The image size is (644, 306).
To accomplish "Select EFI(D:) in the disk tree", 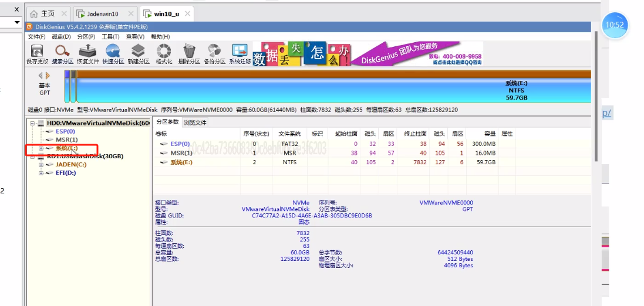I will click(66, 173).
